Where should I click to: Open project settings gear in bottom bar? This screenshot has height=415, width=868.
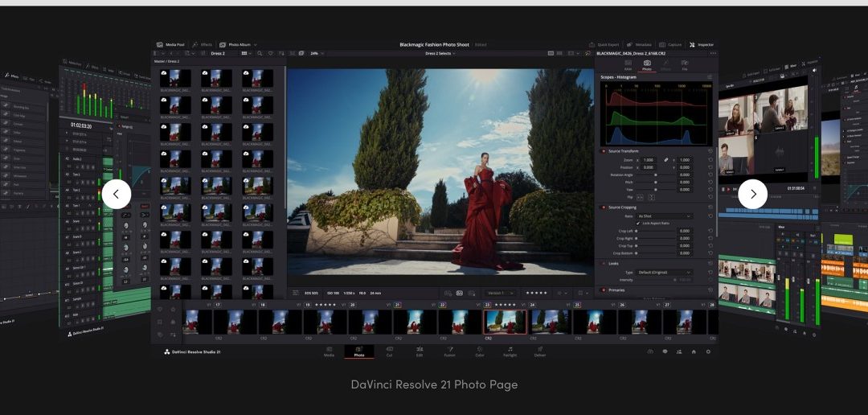(x=708, y=351)
